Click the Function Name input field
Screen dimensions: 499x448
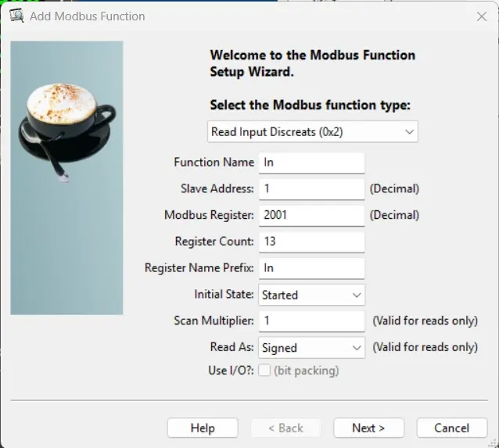tap(311, 163)
